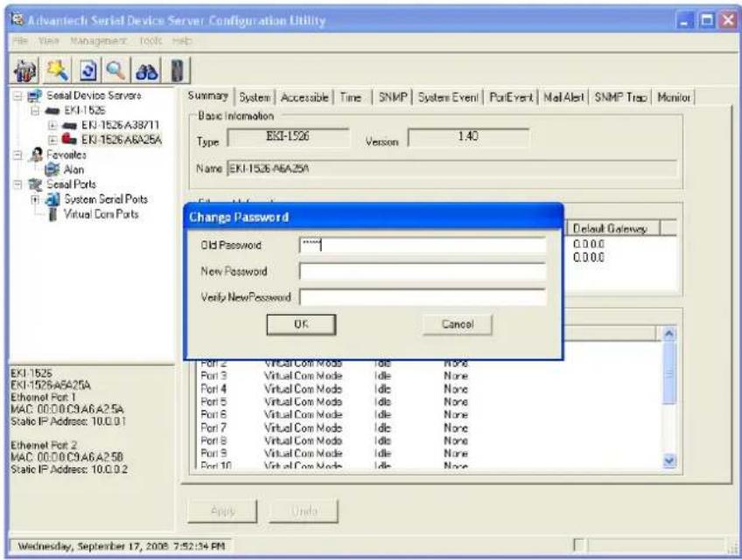Click the Name field showing EKI-1526-A6A25A
The image size is (742, 560).
(x=451, y=169)
